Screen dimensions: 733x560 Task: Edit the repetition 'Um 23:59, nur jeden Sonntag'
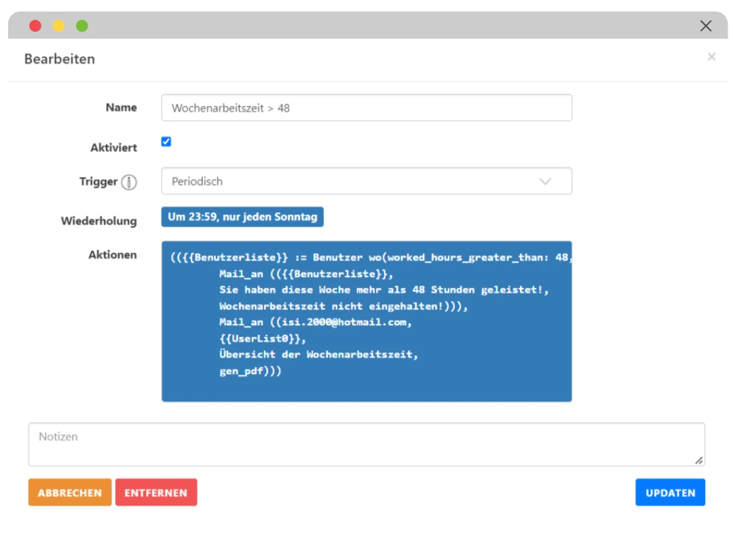[242, 217]
